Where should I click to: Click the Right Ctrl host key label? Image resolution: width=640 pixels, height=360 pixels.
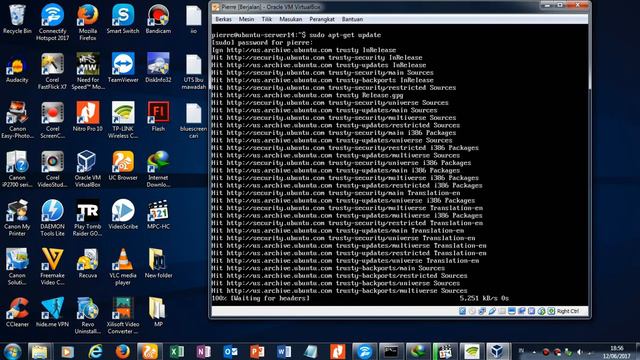568,311
